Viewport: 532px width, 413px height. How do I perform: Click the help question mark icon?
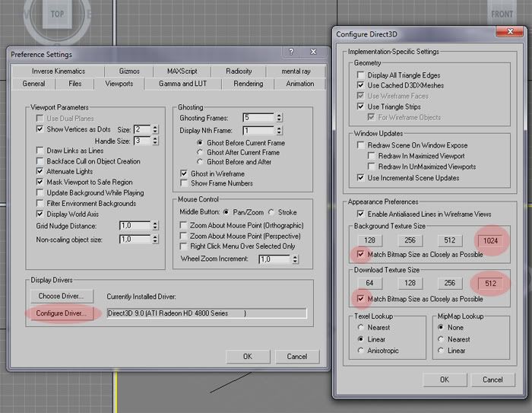291,53
